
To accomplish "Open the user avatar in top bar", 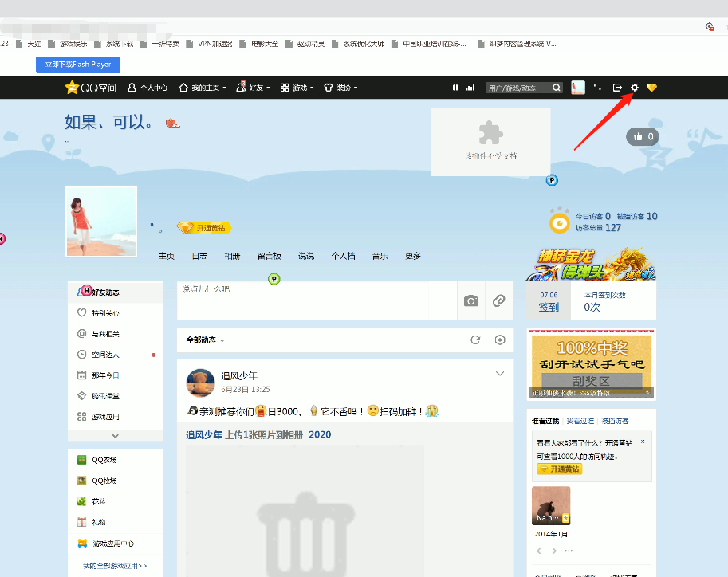I will [x=578, y=88].
